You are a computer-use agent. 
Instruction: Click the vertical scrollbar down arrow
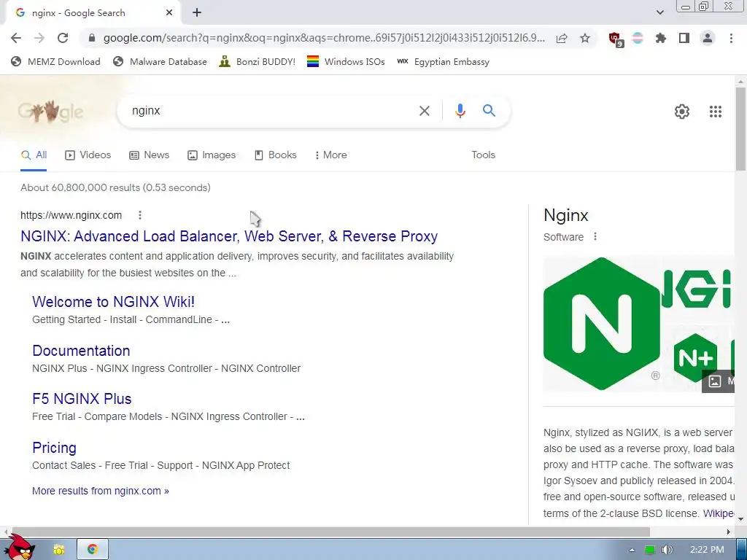click(740, 519)
